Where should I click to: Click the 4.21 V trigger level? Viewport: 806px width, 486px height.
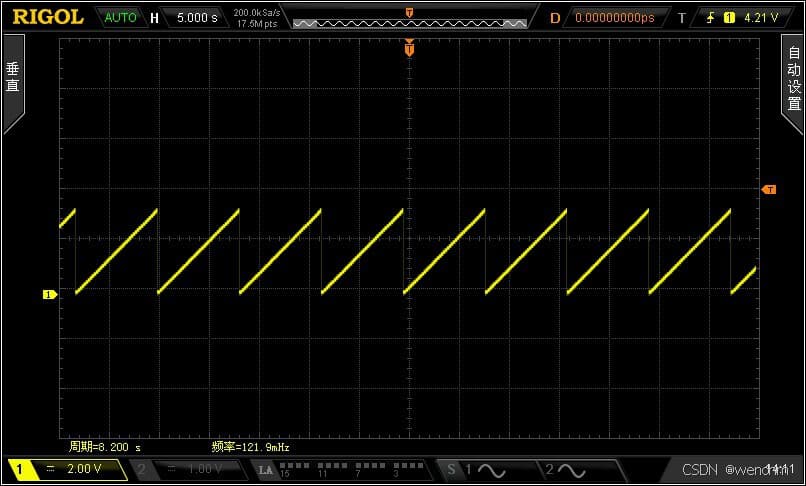pyautogui.click(x=762, y=18)
